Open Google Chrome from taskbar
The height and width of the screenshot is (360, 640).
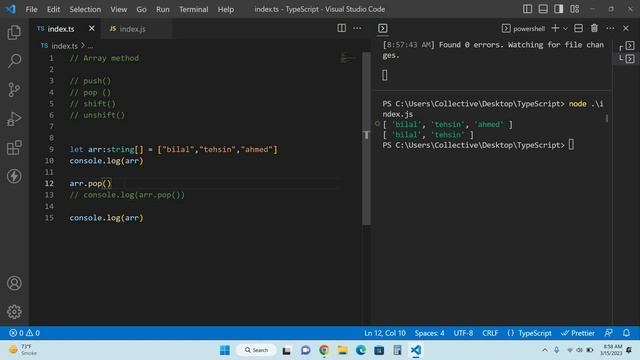(324, 350)
